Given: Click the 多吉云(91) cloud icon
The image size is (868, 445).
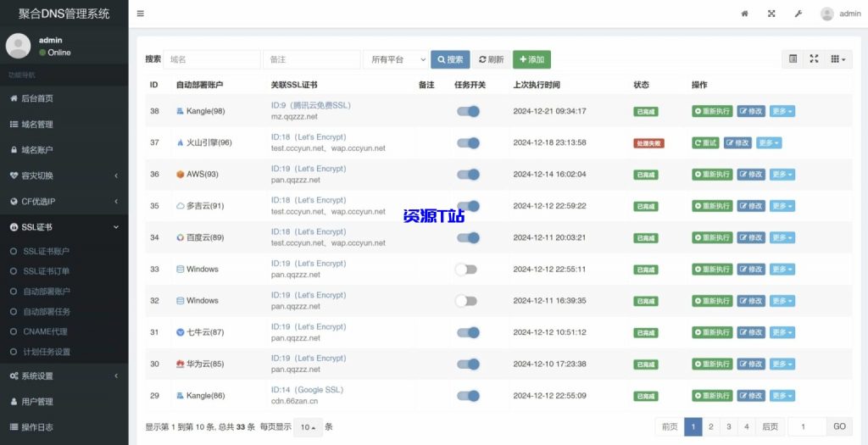Looking at the screenshot, I should (x=180, y=206).
